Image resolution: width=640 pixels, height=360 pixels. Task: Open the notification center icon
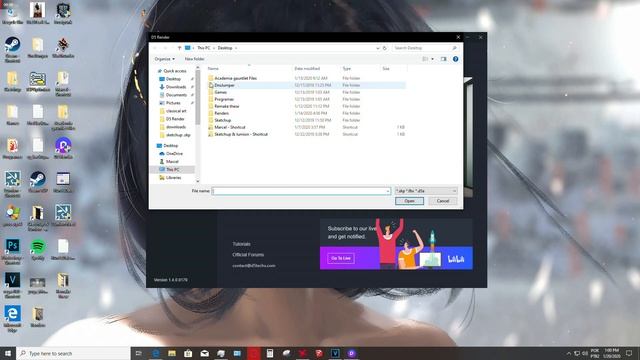pos(629,353)
